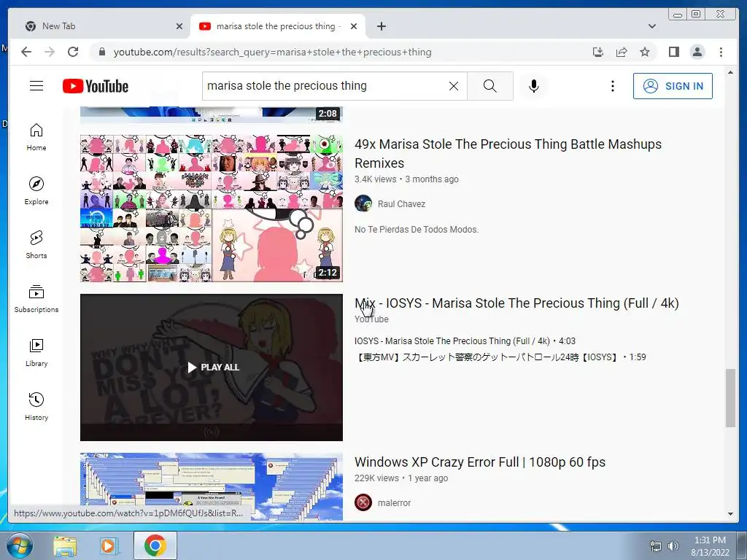Submit search with magnifying glass button
The width and height of the screenshot is (747, 560).
(489, 86)
